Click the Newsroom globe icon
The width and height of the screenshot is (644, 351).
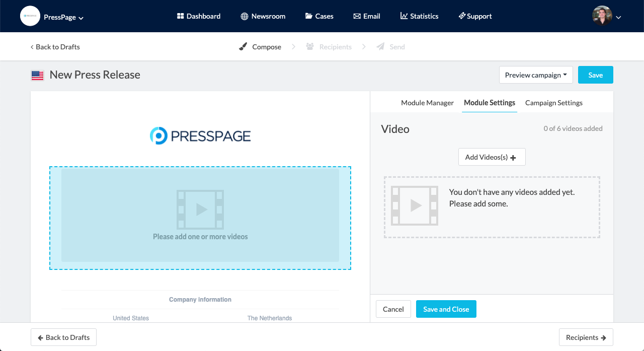245,16
